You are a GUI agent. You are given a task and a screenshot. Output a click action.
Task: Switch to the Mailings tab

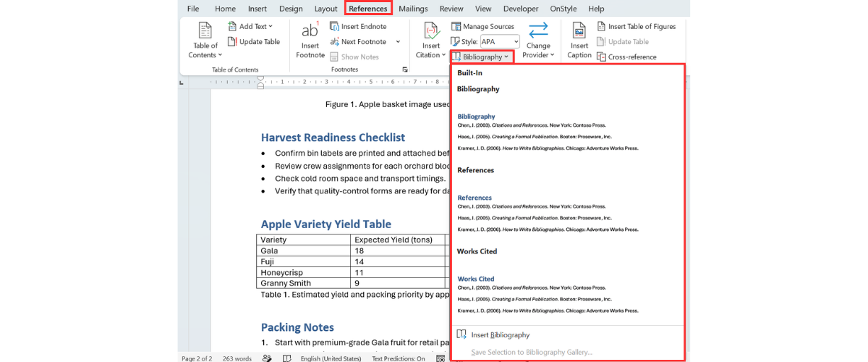point(412,9)
